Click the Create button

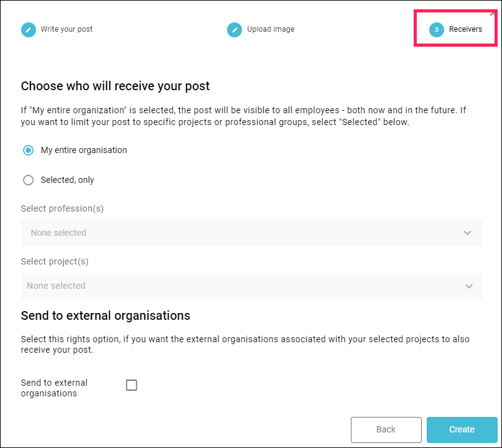tap(462, 429)
